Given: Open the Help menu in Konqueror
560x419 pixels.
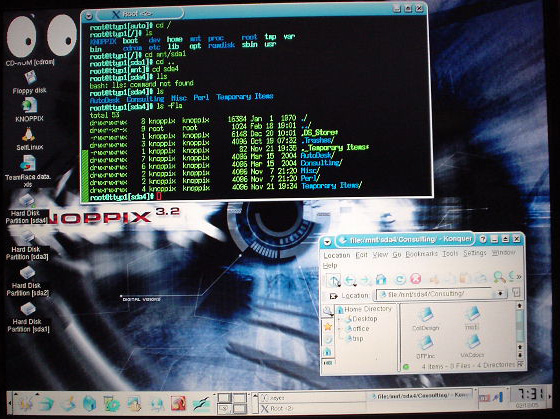Looking at the screenshot, I should click(x=330, y=265).
